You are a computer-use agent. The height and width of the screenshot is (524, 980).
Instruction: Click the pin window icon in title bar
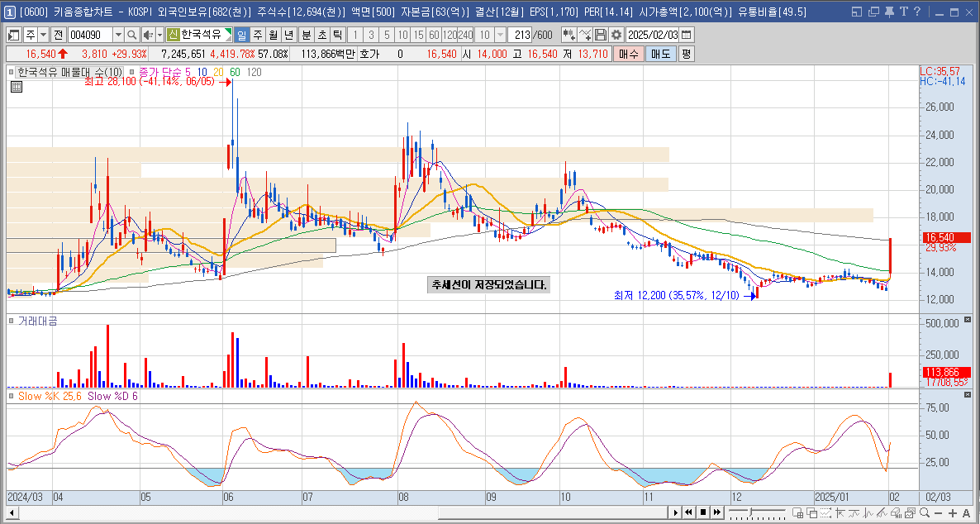889,12
